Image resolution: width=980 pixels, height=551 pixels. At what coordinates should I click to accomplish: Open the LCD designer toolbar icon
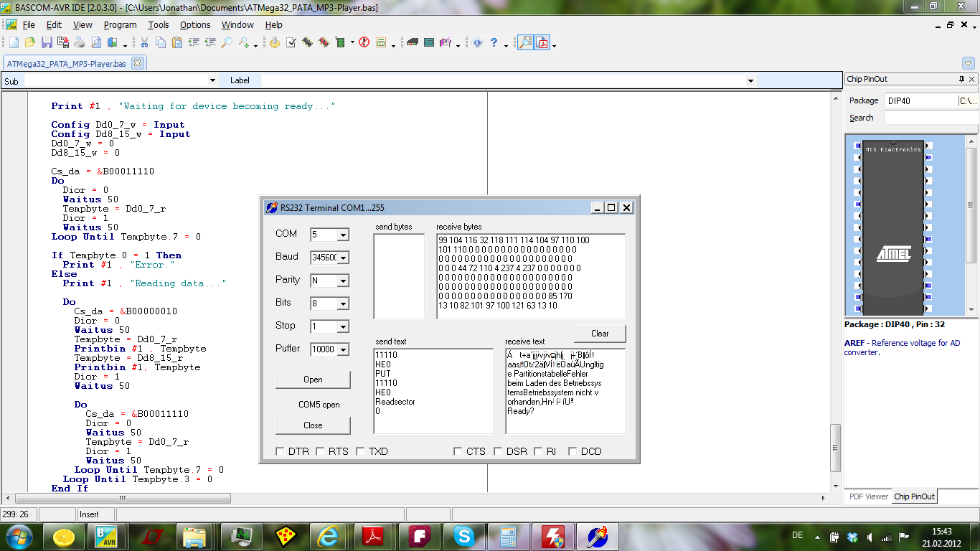pyautogui.click(x=429, y=43)
